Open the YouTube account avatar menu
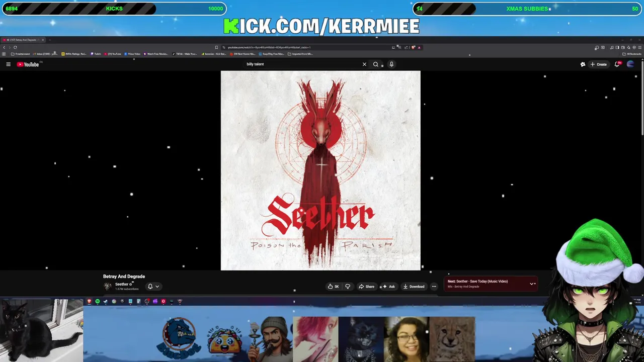Screen dimensions: 644x362 pos(630,64)
